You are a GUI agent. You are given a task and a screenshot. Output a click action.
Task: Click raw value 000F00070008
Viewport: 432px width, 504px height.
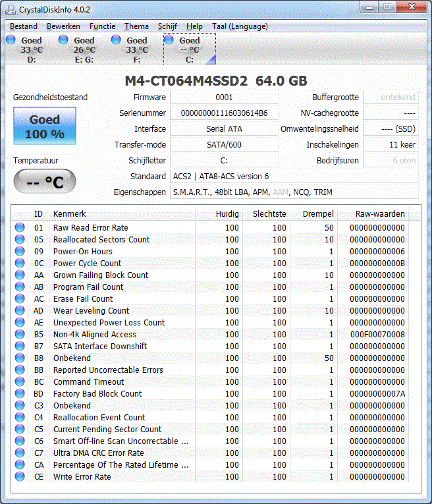click(377, 334)
